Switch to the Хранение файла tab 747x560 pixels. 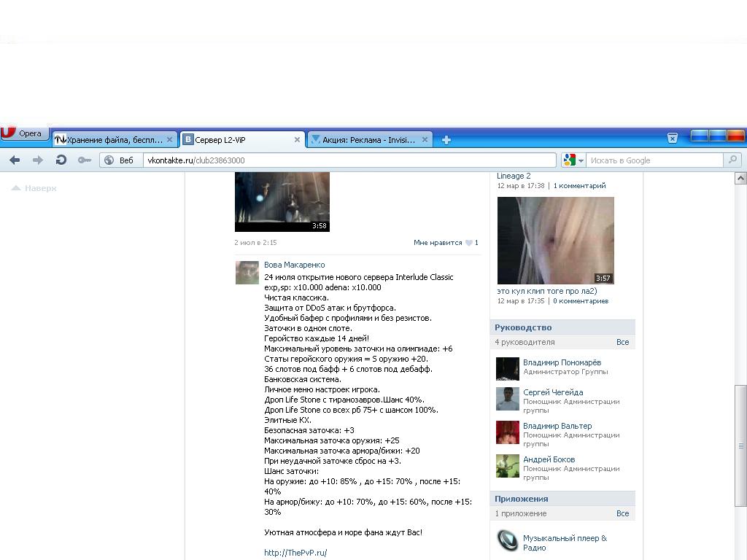point(114,140)
